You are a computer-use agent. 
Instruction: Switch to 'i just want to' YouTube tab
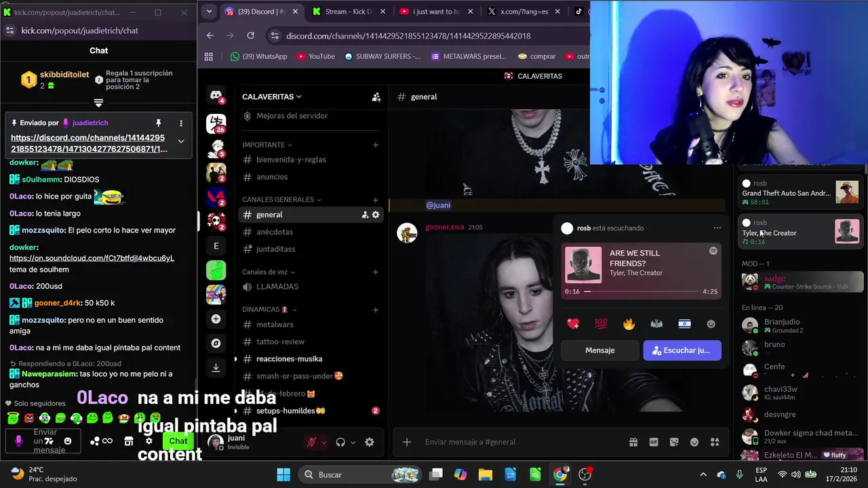pos(437,12)
